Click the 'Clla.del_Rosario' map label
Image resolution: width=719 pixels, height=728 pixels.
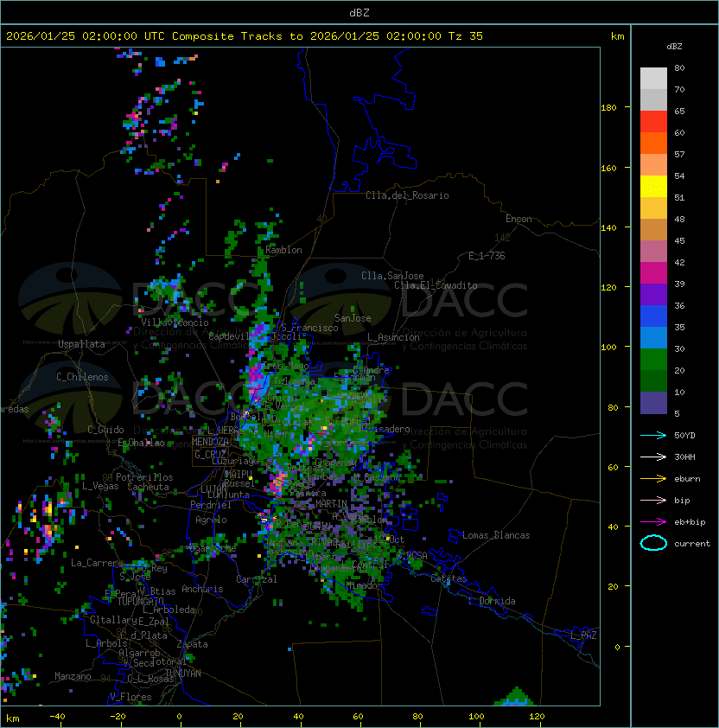coord(407,195)
